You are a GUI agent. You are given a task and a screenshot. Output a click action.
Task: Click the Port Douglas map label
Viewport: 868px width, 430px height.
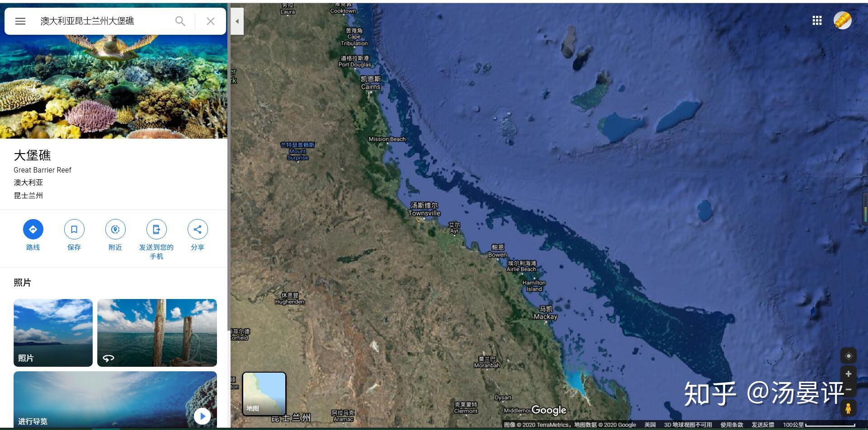coord(355,61)
